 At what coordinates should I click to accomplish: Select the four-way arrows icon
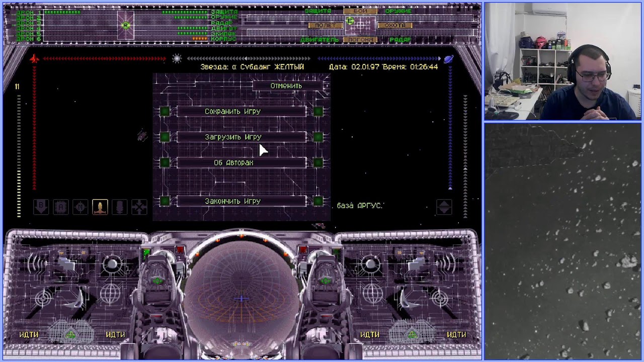click(139, 207)
